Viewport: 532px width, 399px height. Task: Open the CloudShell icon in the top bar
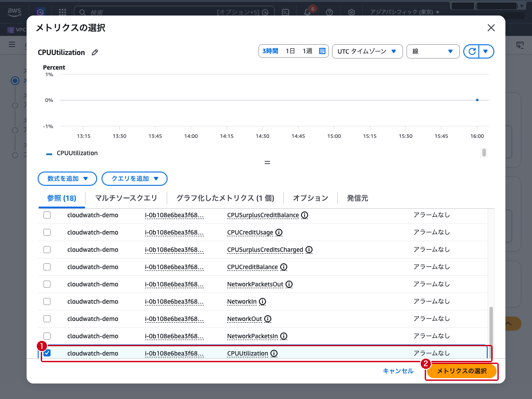pos(286,12)
